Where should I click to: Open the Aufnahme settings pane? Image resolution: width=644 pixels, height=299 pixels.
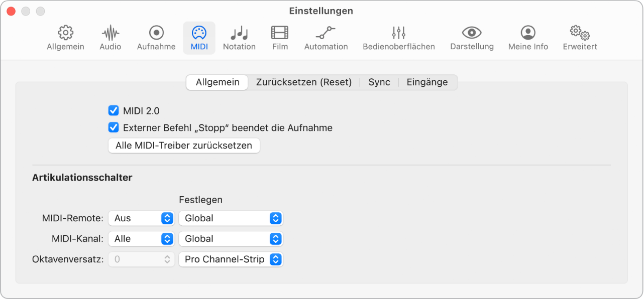coord(156,38)
